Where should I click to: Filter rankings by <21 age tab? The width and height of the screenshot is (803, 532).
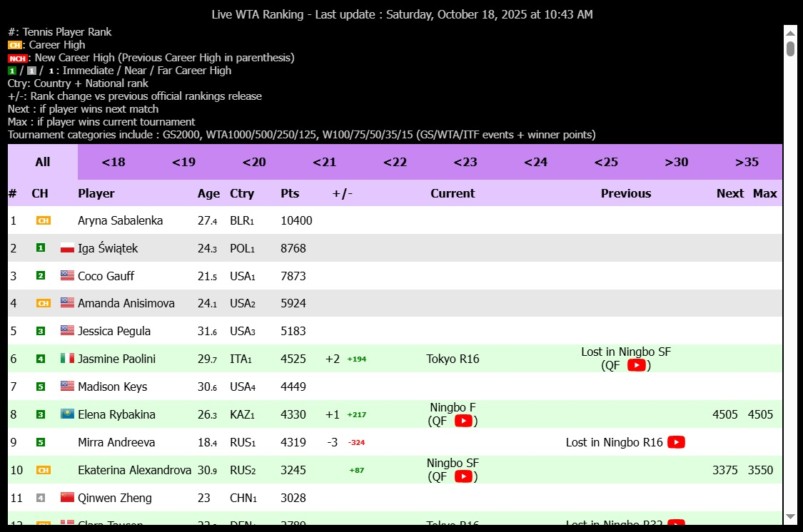324,162
